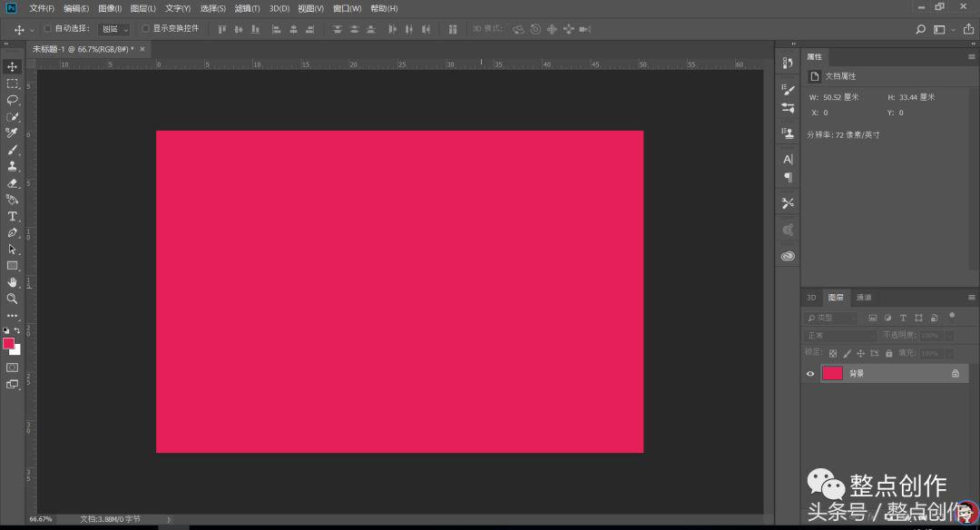The width and height of the screenshot is (980, 530).
Task: Switch to the 3D panel tab
Action: click(x=811, y=298)
